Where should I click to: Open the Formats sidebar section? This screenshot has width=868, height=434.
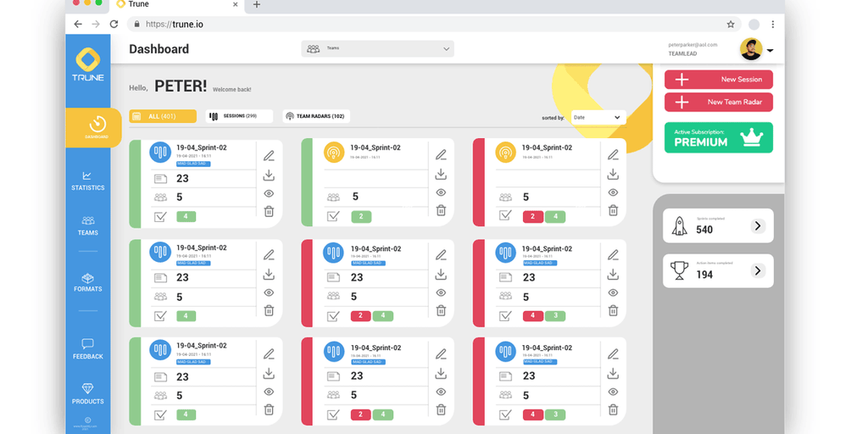click(x=87, y=282)
